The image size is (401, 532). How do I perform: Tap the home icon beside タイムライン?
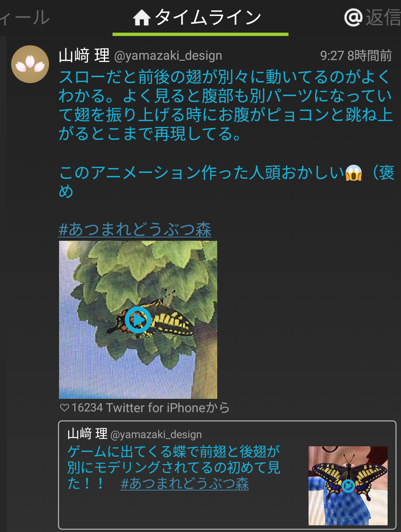[141, 18]
